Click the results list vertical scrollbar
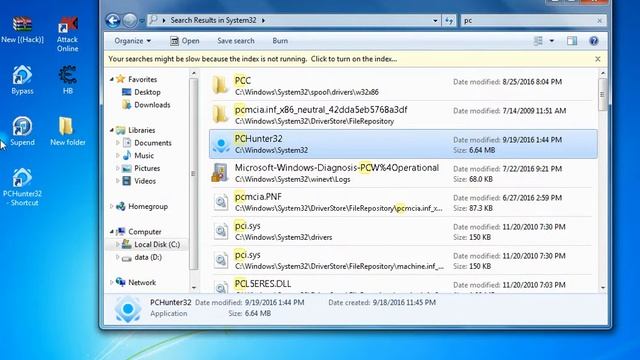Image resolution: width=640 pixels, height=360 pixels. click(602, 95)
